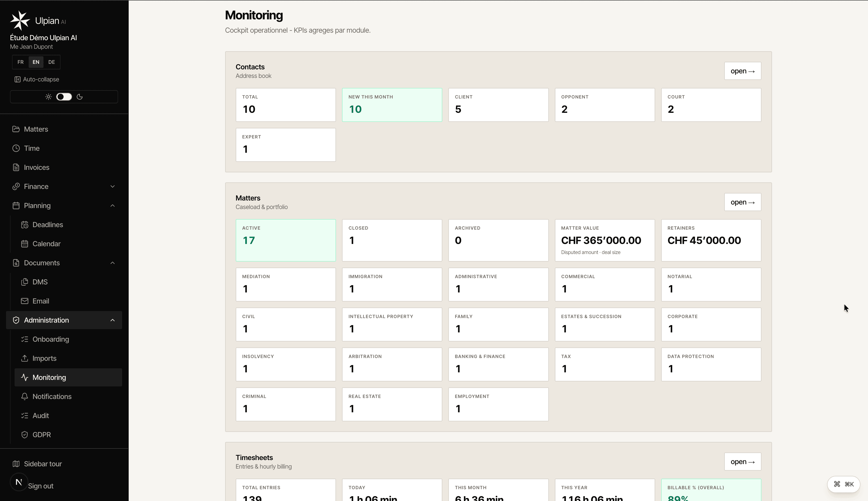The width and height of the screenshot is (868, 501).
Task: Click the Administration shield icon
Action: pyautogui.click(x=16, y=320)
